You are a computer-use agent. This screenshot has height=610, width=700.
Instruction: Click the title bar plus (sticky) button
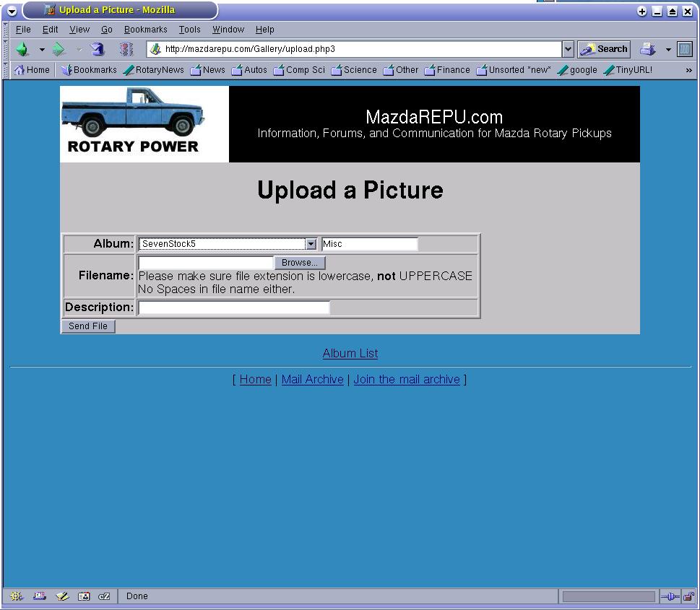[641, 12]
